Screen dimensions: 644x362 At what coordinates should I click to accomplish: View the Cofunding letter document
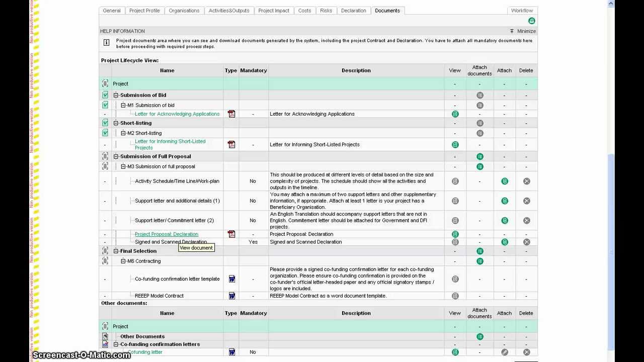click(455, 352)
